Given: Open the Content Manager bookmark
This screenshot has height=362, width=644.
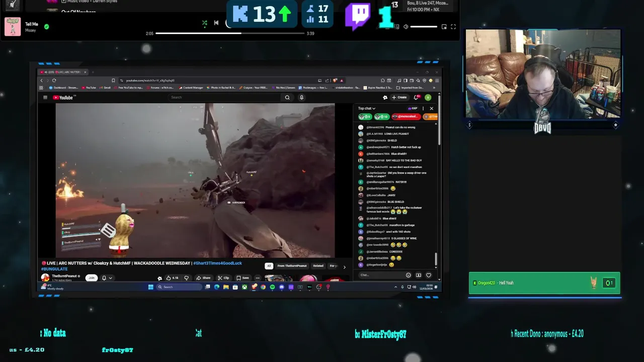Looking at the screenshot, I should [191, 87].
